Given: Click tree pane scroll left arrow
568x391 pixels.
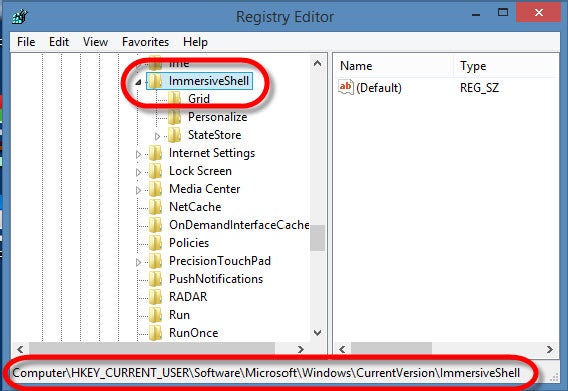Looking at the screenshot, I should coord(20,349).
